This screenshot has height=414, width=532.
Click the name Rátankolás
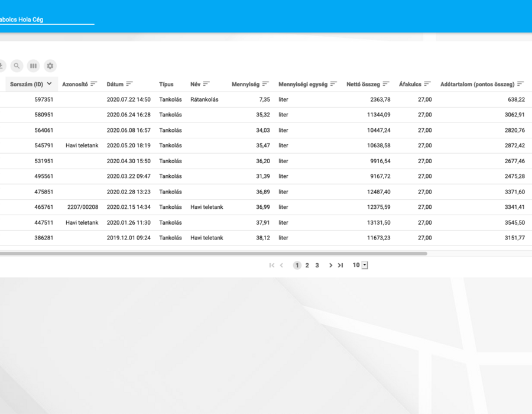[205, 99]
